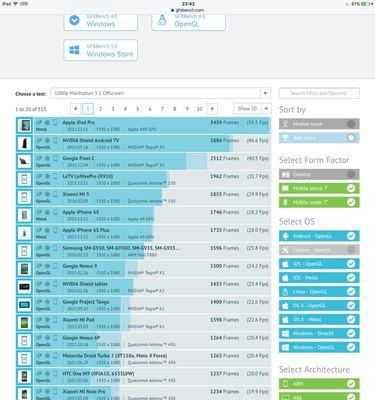375x400 pixels.
Task: Click the Search GPUs and Devices field
Action: point(319,93)
